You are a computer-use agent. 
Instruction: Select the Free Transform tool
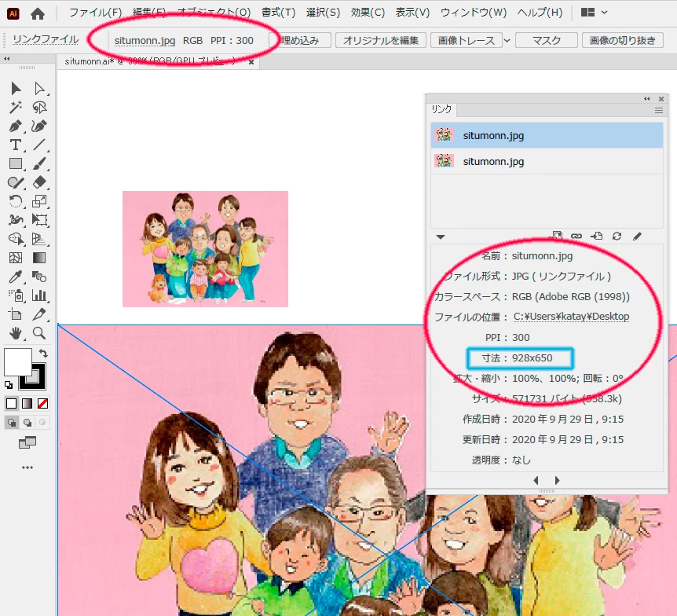(39, 220)
